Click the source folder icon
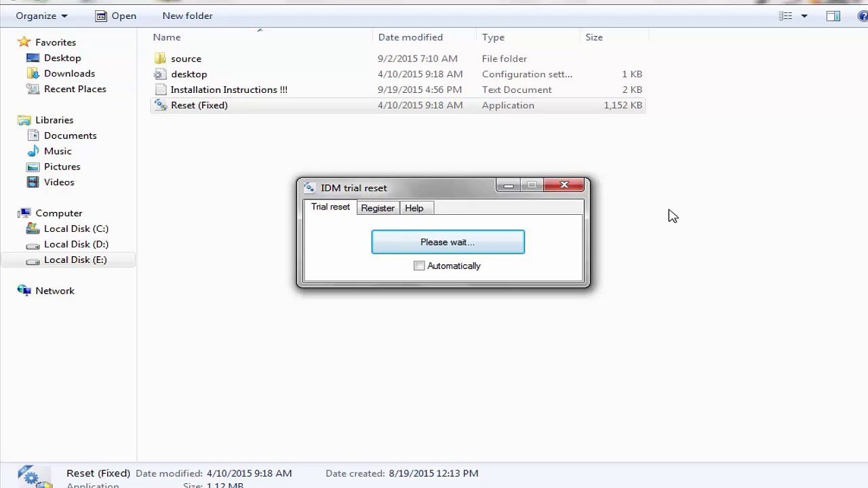 [160, 58]
